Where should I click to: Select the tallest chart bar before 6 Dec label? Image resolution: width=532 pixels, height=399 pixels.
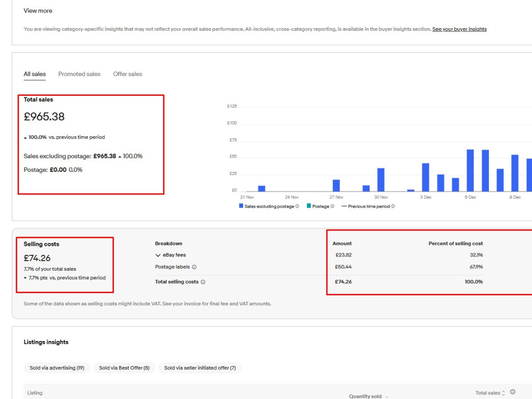[x=470, y=170]
